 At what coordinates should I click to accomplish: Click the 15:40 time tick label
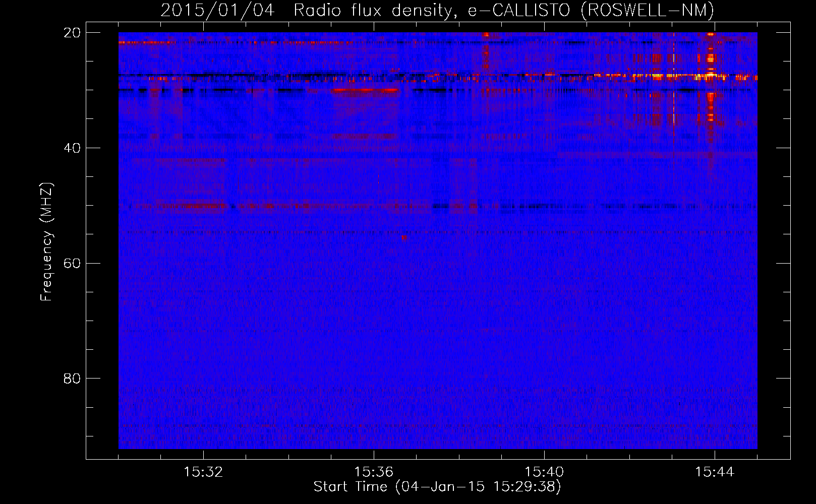coord(544,472)
